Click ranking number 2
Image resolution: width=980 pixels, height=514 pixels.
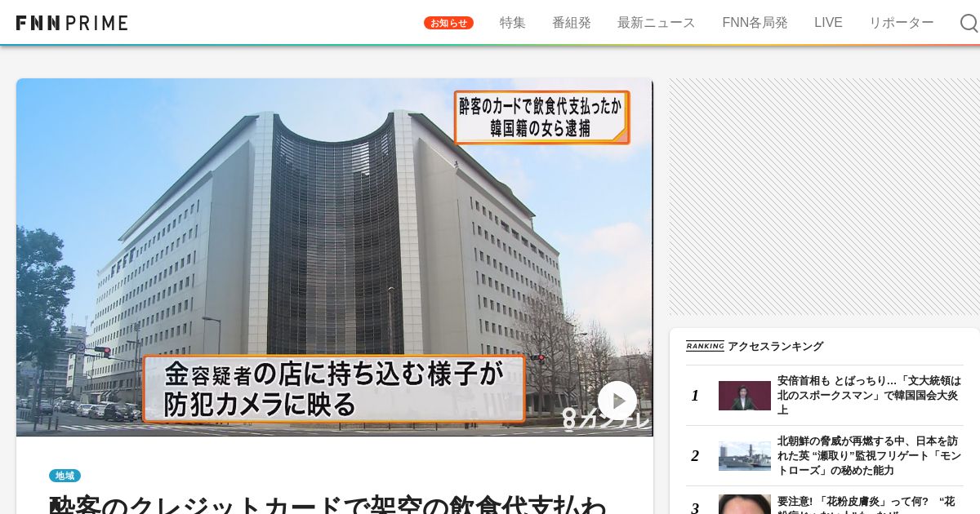tap(695, 456)
